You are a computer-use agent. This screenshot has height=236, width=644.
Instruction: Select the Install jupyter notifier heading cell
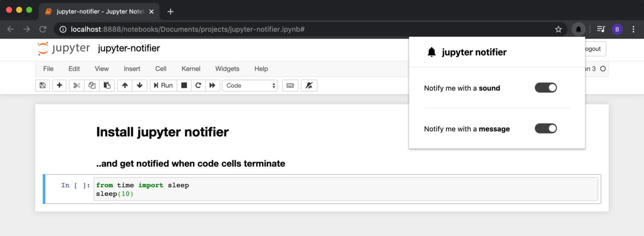tap(162, 132)
